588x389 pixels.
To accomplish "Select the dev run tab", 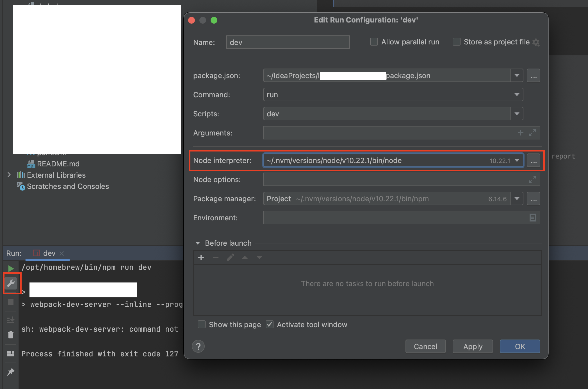I will 49,253.
